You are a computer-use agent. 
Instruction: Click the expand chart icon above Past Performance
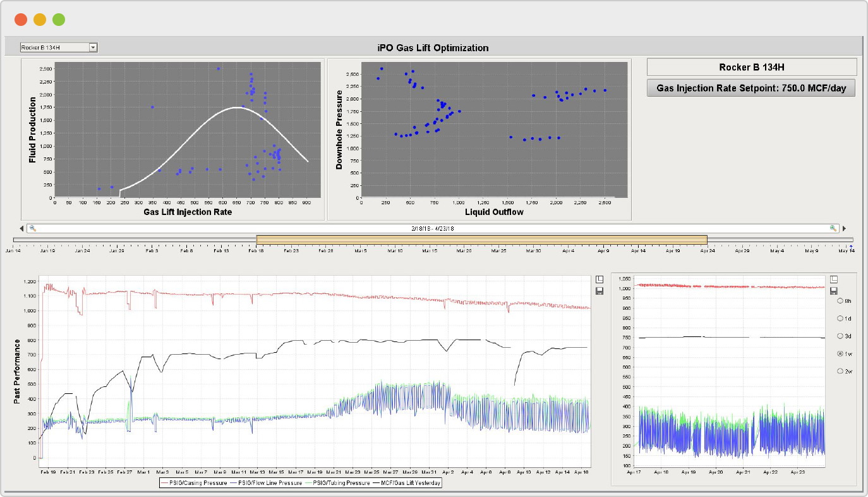[600, 279]
